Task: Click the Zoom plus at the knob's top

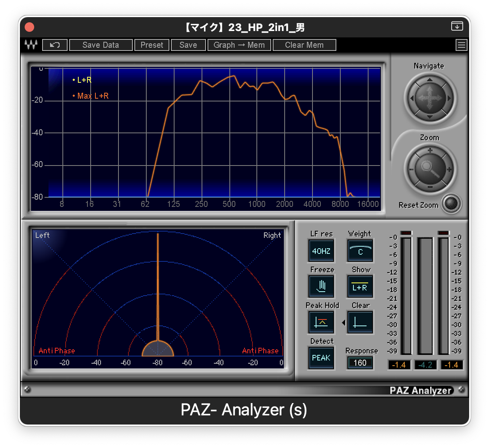Action: pyautogui.click(x=430, y=151)
